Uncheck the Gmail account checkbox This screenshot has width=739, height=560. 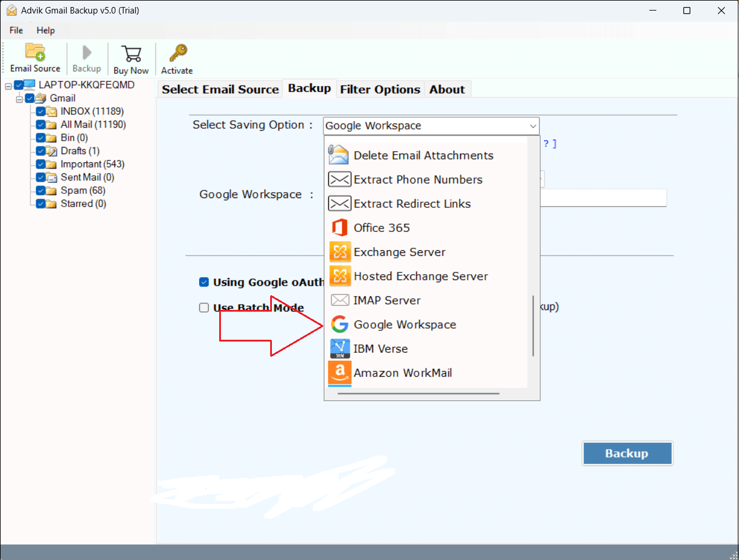tap(29, 98)
